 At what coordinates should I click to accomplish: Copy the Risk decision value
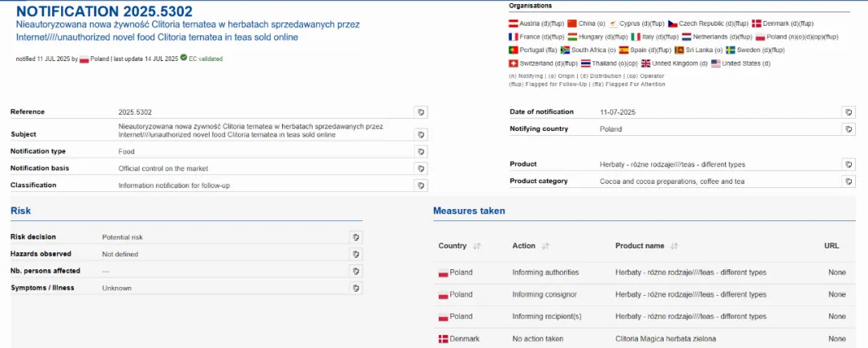tap(356, 237)
